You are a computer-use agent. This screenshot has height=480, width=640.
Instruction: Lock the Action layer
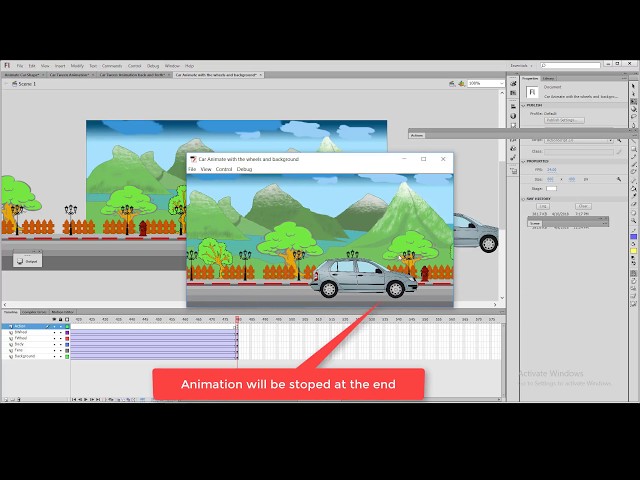pyautogui.click(x=61, y=327)
